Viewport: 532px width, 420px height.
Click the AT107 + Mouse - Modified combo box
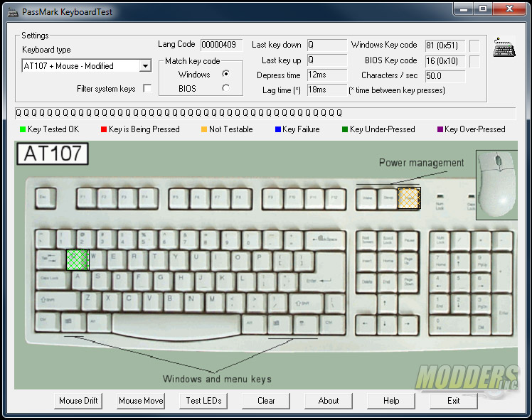point(87,66)
